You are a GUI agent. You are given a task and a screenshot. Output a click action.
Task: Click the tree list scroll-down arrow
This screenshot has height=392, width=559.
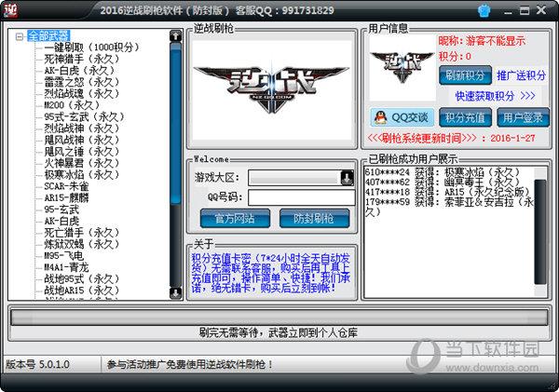point(175,293)
